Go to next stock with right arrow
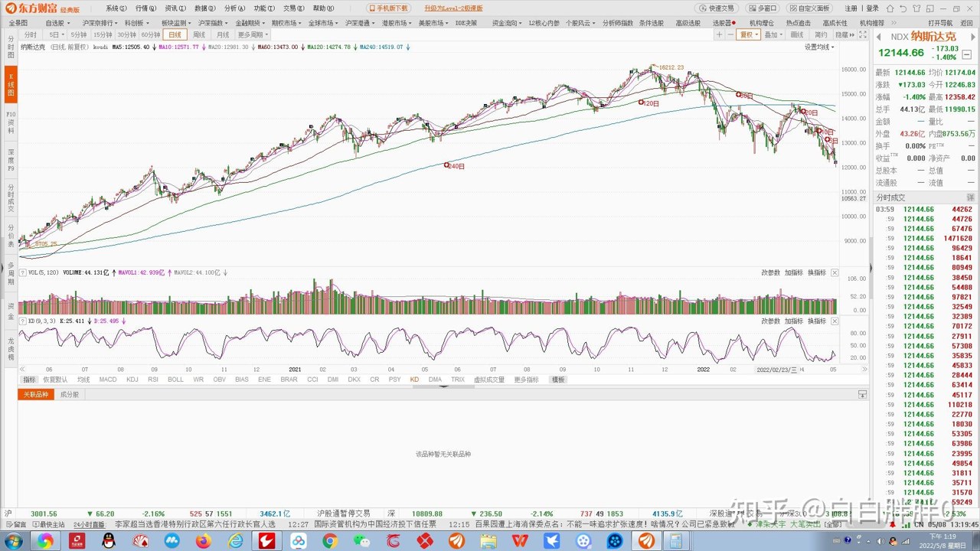Image resolution: width=980 pixels, height=551 pixels. (973, 37)
